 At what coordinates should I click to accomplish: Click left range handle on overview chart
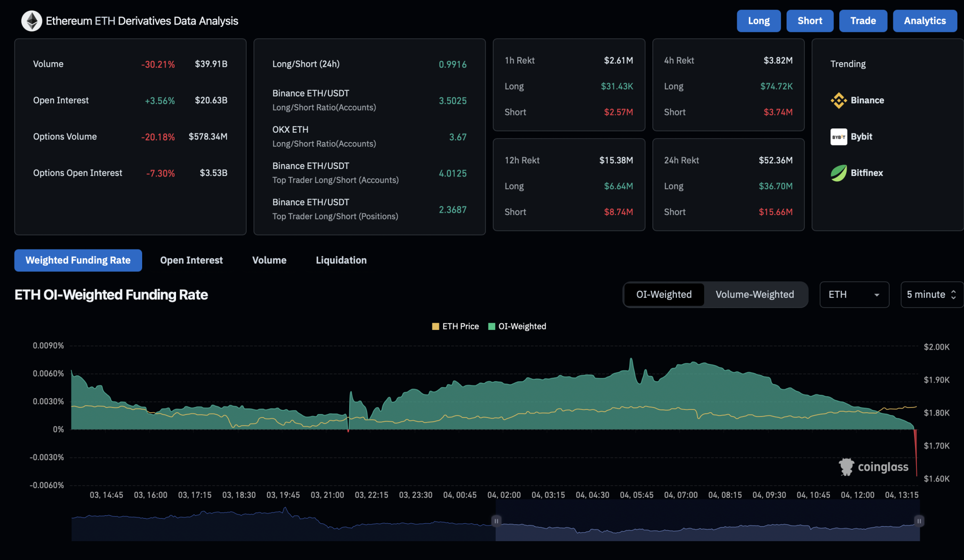coord(496,521)
